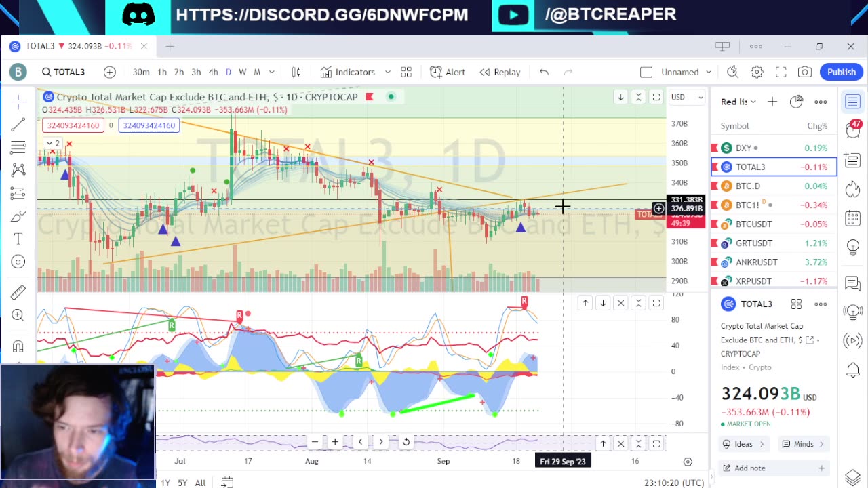Open the USD currency dropdown

pos(687,97)
